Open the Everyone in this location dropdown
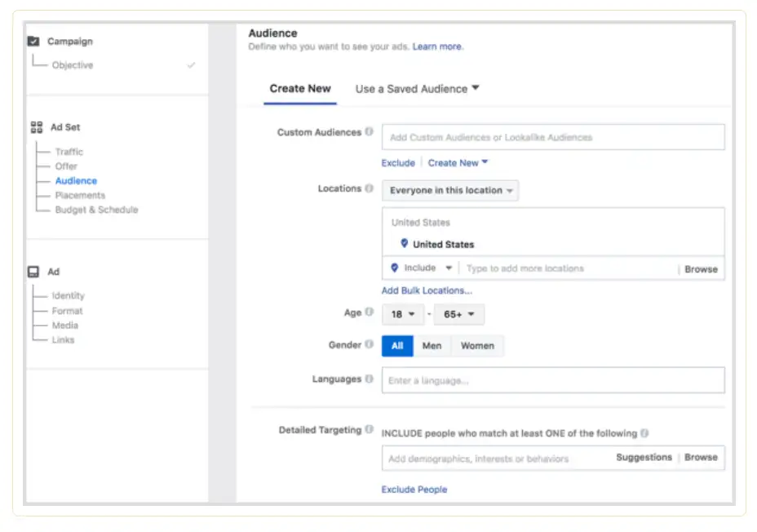The image size is (757, 532). (x=449, y=190)
